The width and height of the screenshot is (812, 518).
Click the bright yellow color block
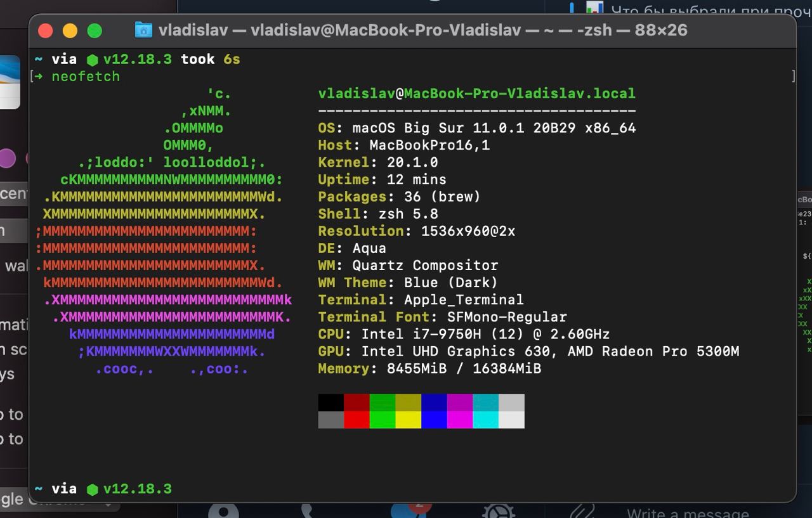coord(409,420)
